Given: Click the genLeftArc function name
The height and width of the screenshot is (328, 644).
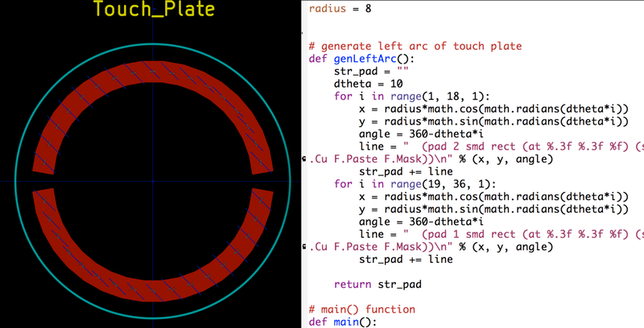Looking at the screenshot, I should coord(365,59).
